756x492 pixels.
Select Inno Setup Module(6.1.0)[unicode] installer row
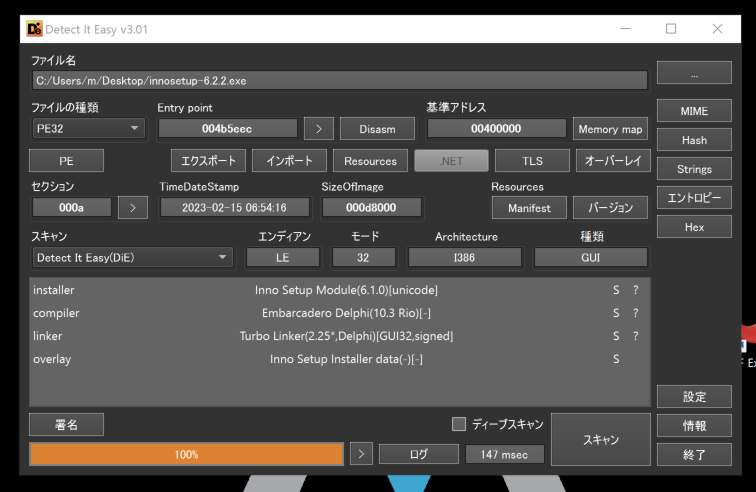339,290
